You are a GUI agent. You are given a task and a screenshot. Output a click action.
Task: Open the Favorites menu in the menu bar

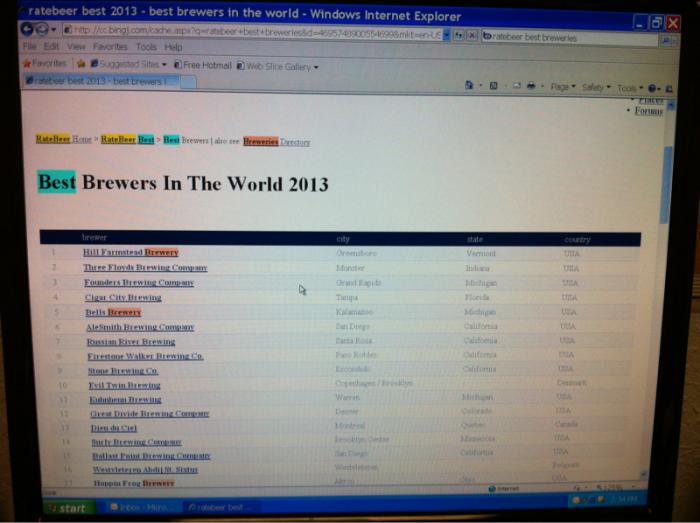110,46
